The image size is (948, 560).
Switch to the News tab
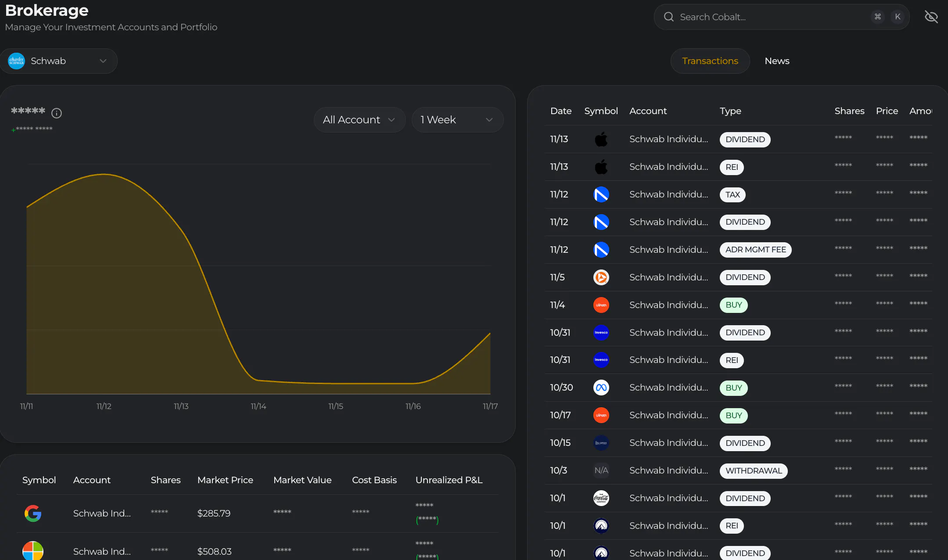pyautogui.click(x=777, y=61)
